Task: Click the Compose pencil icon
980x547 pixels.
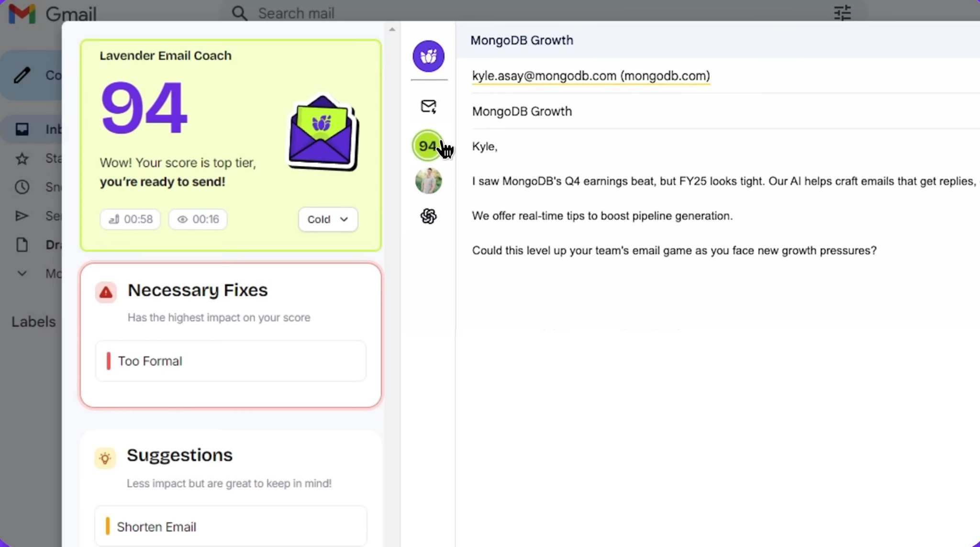Action: point(22,75)
